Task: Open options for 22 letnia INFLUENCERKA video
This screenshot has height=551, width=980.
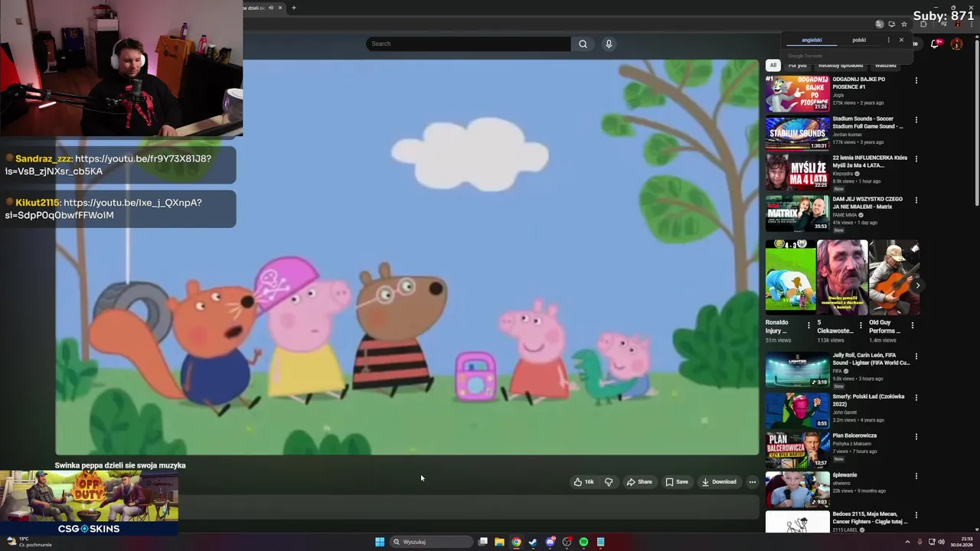Action: [x=916, y=159]
